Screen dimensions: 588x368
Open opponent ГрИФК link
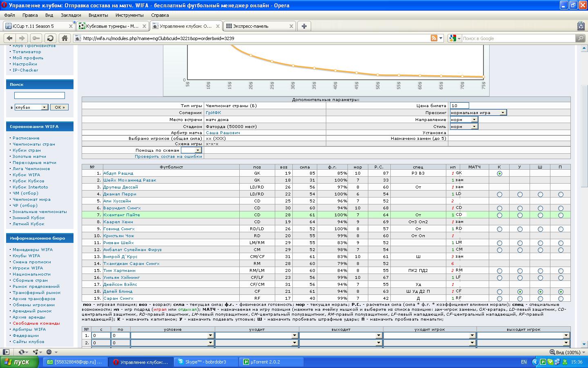tap(213, 112)
